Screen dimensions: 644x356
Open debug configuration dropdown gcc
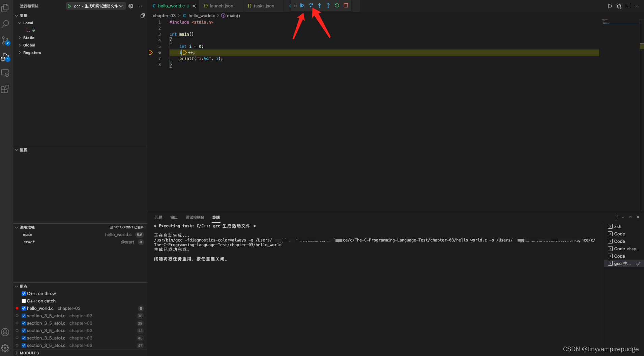(x=98, y=6)
